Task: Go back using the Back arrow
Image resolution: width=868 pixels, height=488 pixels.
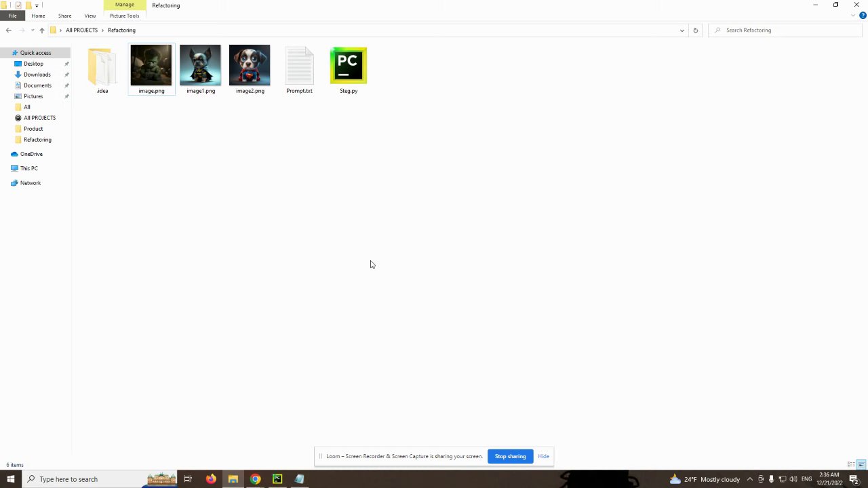Action: click(8, 30)
